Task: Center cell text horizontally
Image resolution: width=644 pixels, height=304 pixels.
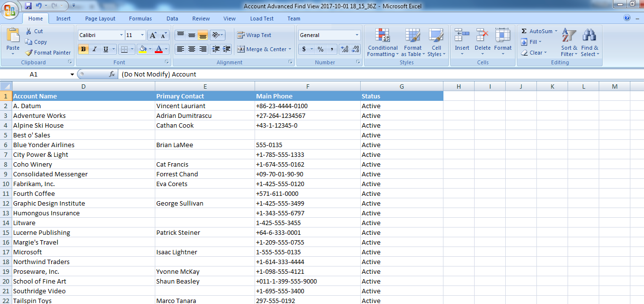Action: [x=192, y=49]
